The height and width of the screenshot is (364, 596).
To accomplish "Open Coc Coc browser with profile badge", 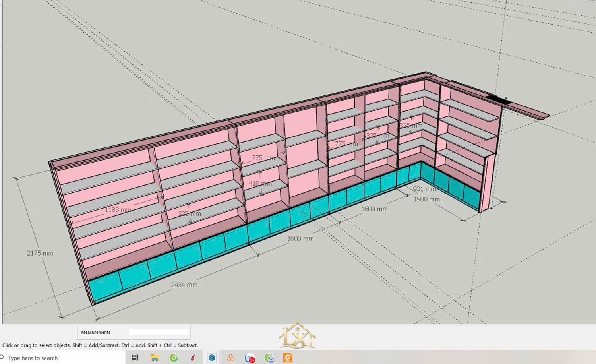I will (269, 358).
